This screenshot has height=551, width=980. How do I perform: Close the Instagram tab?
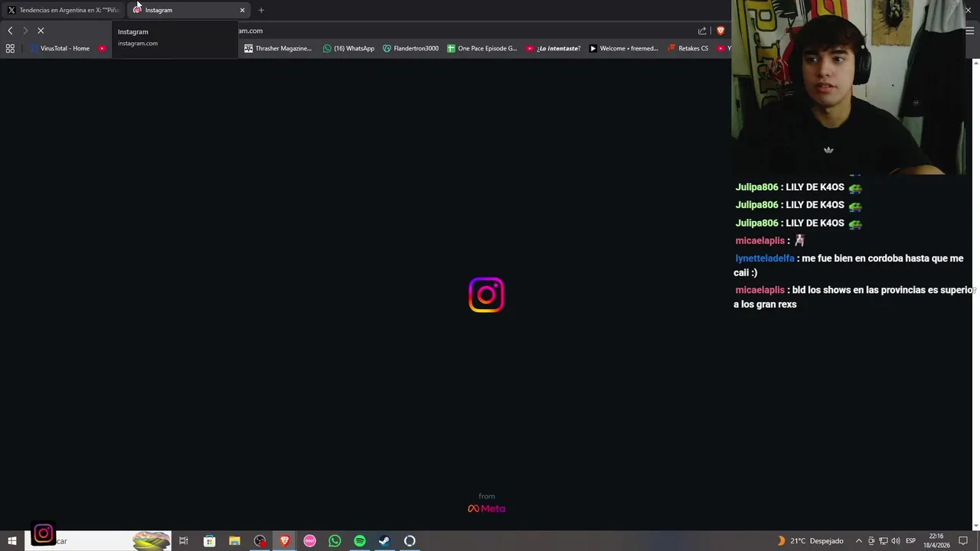coord(243,10)
